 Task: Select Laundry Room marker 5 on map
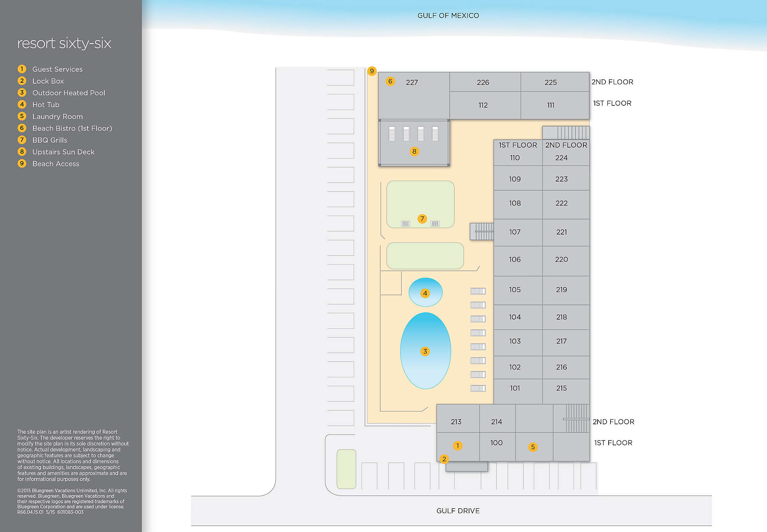(533, 447)
